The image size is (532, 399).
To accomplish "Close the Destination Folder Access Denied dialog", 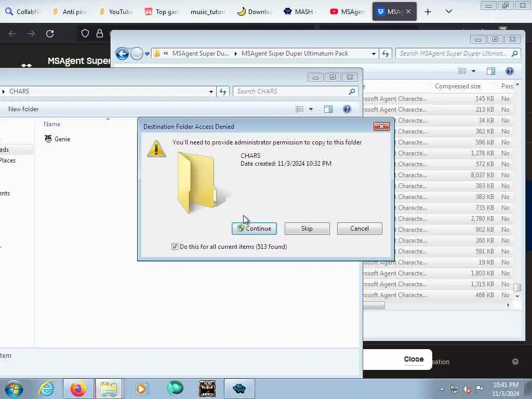I will point(381,127).
